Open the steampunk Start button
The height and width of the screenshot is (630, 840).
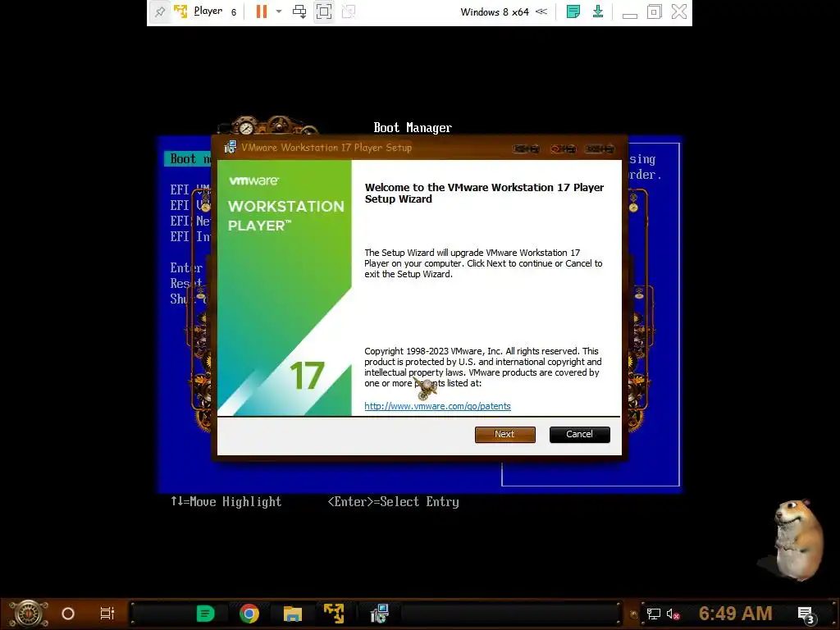(x=29, y=614)
